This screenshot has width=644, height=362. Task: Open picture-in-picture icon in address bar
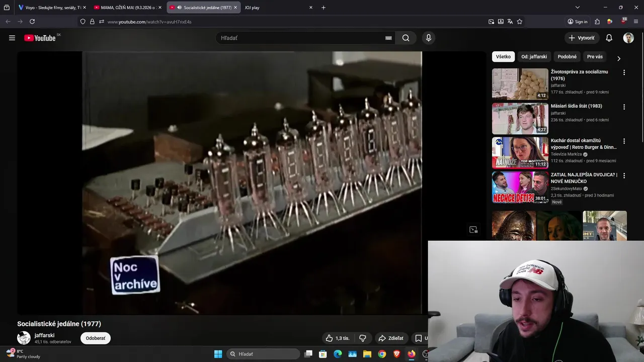(491, 22)
